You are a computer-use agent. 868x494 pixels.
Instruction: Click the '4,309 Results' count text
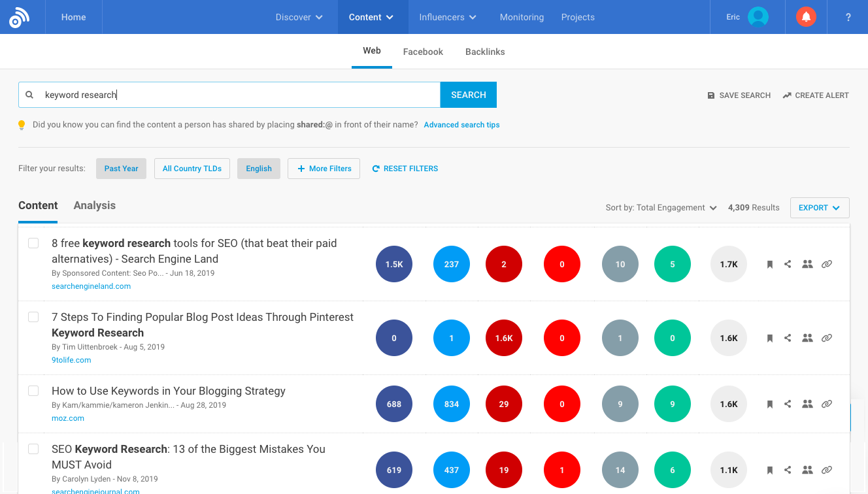click(754, 208)
